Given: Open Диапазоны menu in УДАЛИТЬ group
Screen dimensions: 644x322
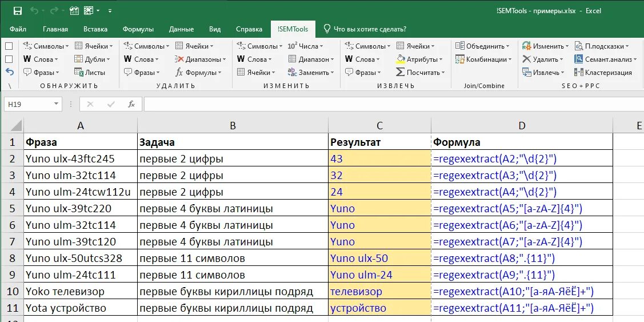Looking at the screenshot, I should tap(201, 59).
